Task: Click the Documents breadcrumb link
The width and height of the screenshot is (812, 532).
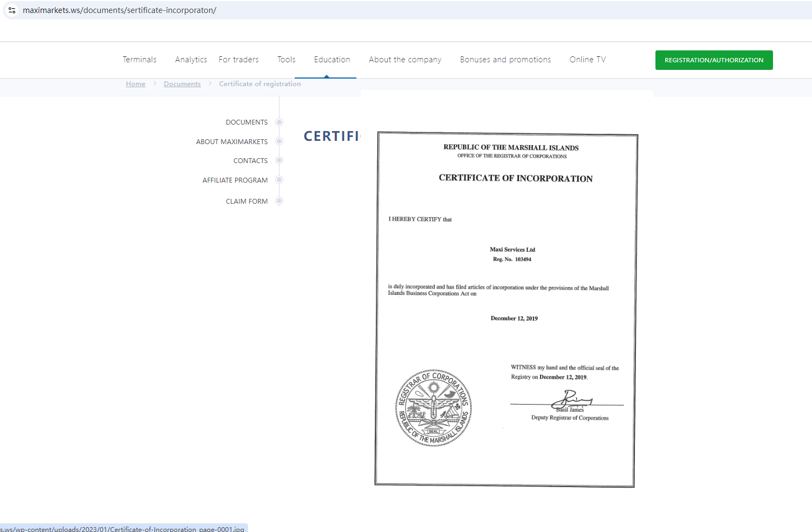Action: [182, 84]
